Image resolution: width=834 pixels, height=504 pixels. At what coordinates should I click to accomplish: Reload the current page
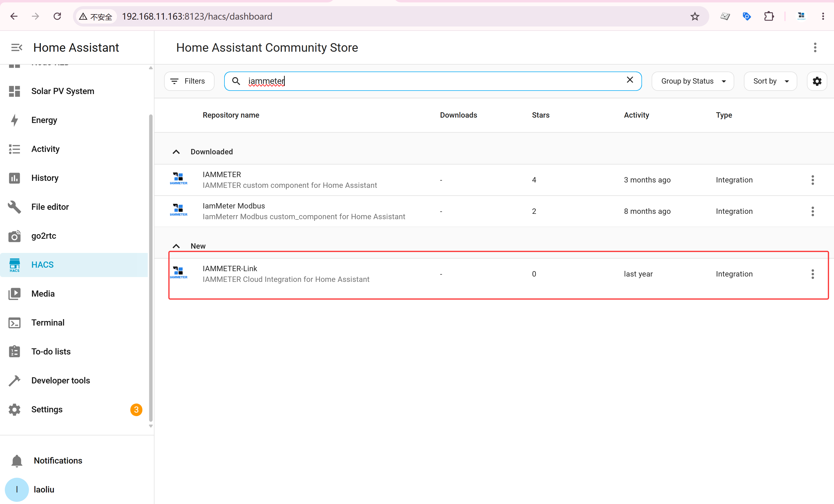tap(57, 16)
